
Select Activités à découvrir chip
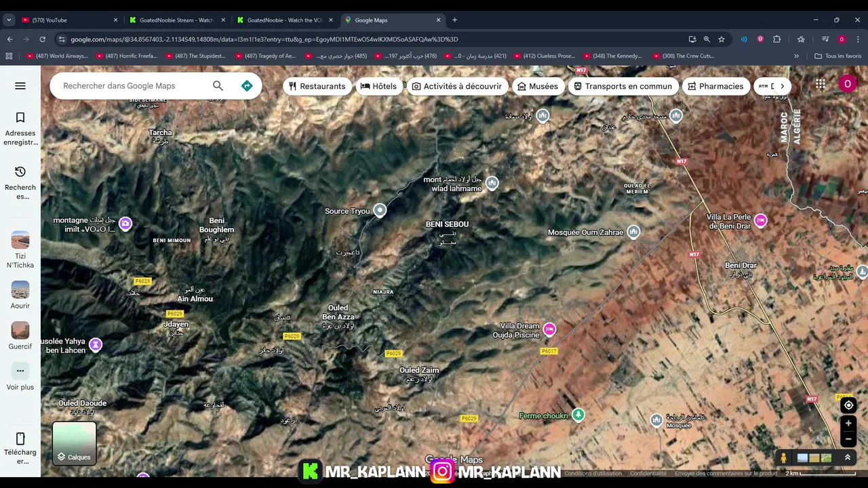[457, 86]
